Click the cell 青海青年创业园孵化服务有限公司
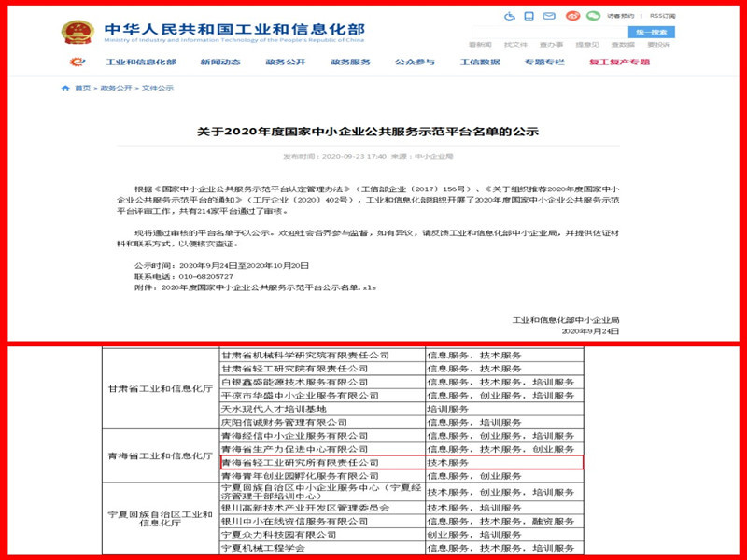This screenshot has height=560, width=747. click(321, 476)
